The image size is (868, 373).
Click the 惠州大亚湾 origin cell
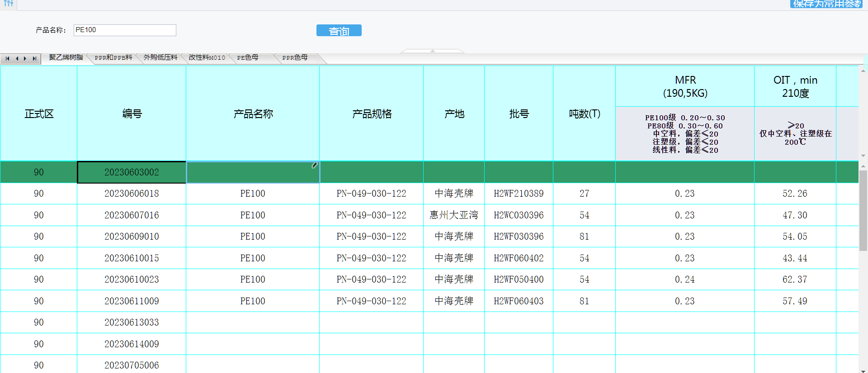[x=454, y=215]
